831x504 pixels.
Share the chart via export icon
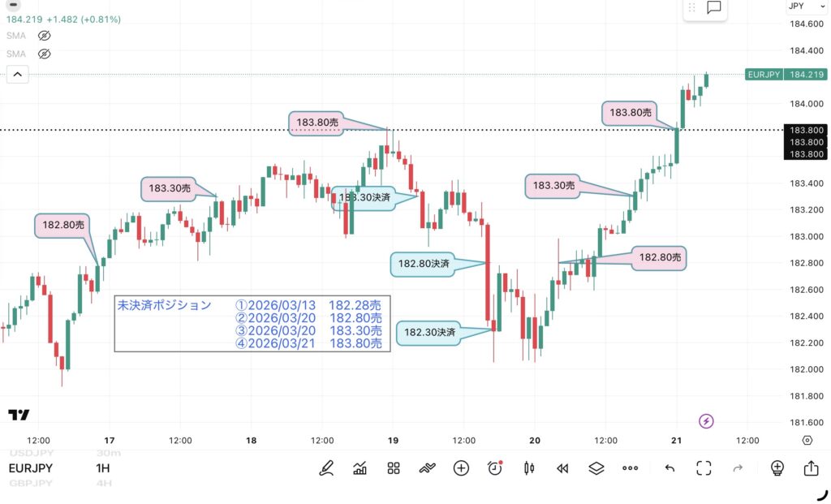[x=811, y=467]
